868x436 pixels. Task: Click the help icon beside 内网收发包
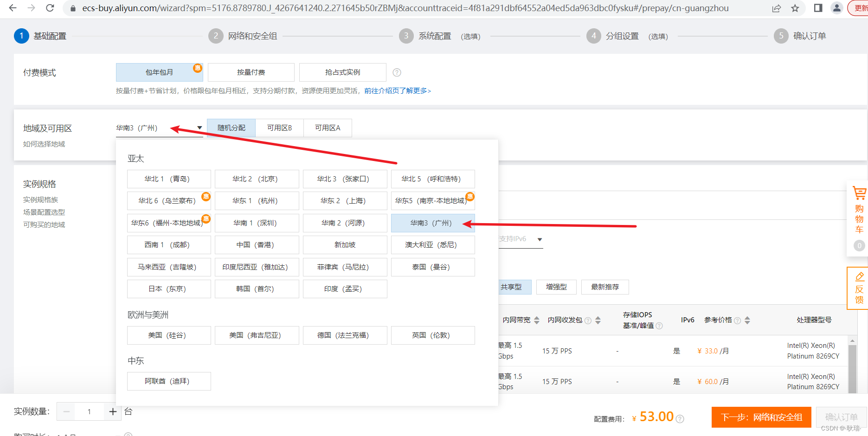click(588, 321)
